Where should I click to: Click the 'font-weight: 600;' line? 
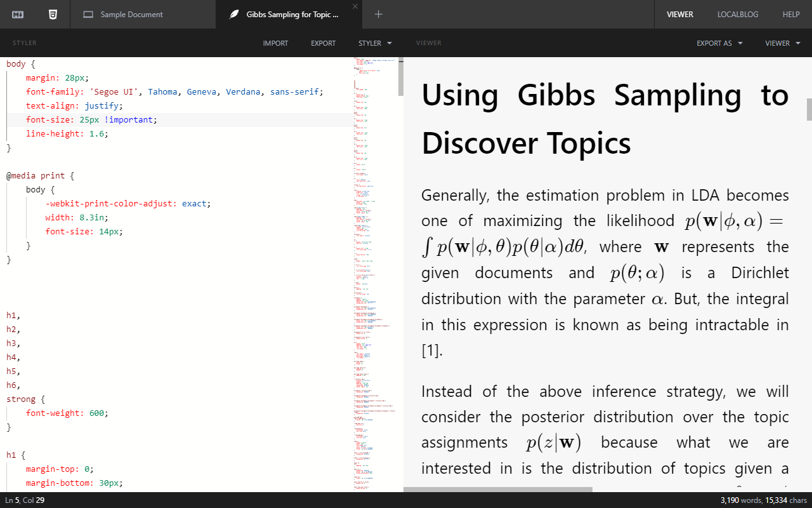click(x=67, y=413)
